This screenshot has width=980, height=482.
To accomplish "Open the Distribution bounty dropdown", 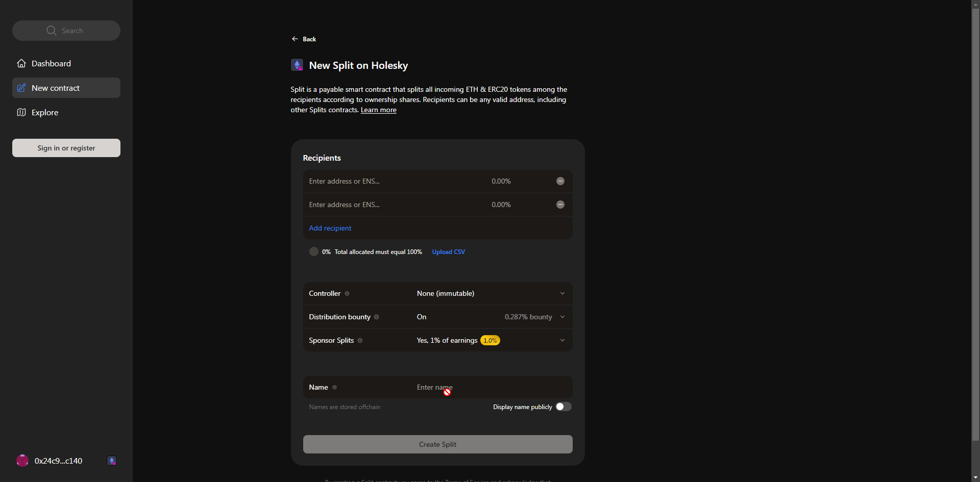I will point(562,317).
